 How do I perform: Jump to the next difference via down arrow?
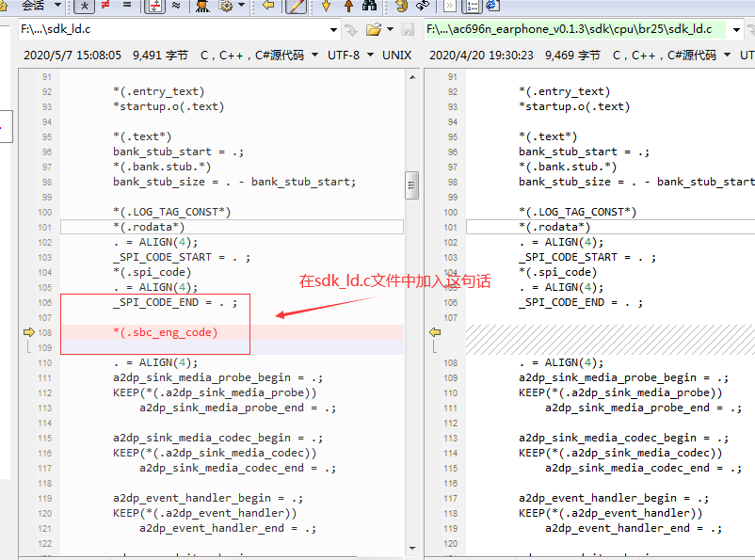click(x=326, y=6)
